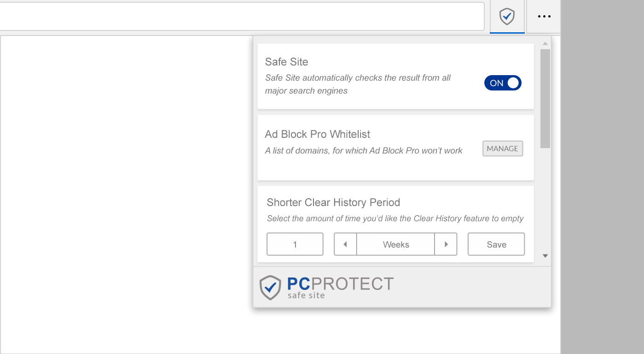The height and width of the screenshot is (354, 644).
Task: Open the browser three-dot more menu
Action: click(544, 17)
